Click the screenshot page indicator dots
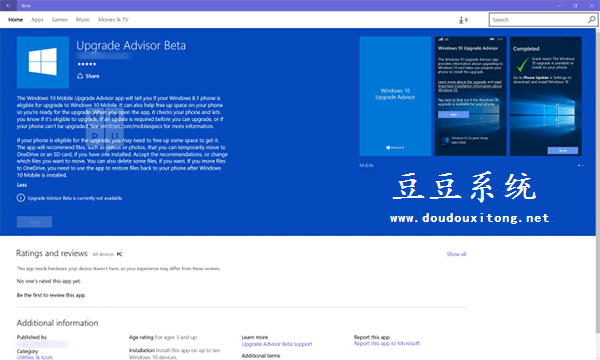 [x=580, y=166]
